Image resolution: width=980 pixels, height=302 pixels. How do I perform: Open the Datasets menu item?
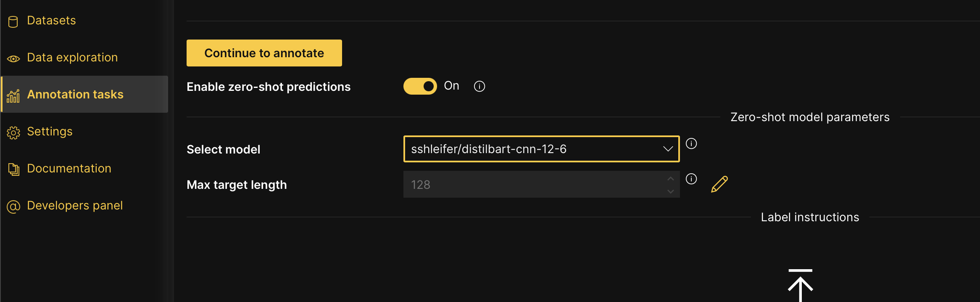[x=51, y=21]
